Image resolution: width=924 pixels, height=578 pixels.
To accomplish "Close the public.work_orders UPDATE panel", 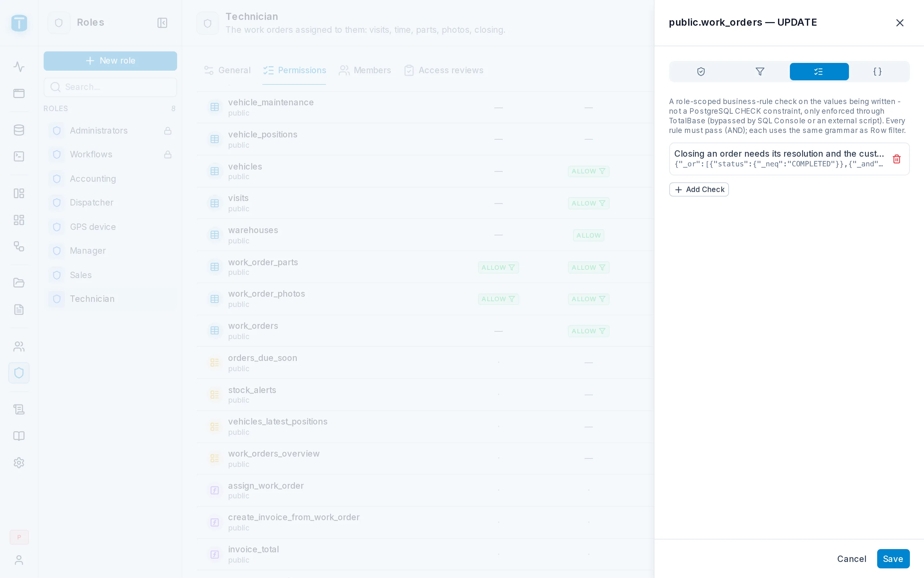I will 900,22.
